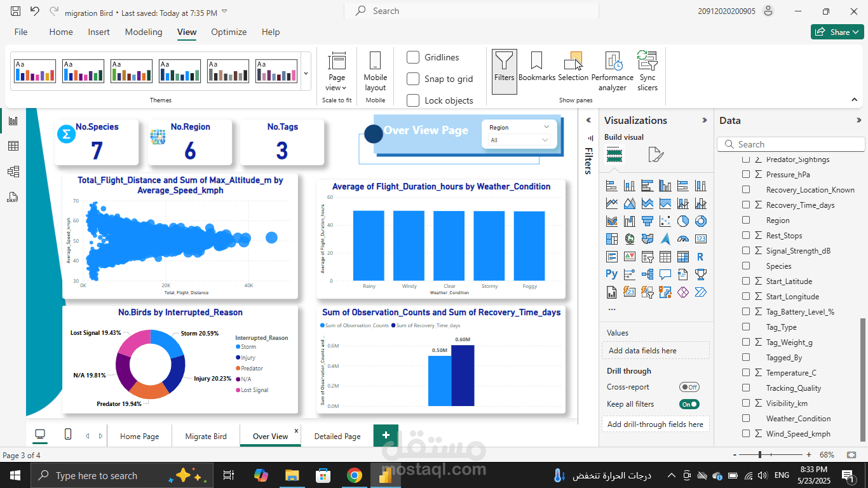Show more visuals with the ellipsis

(x=611, y=309)
